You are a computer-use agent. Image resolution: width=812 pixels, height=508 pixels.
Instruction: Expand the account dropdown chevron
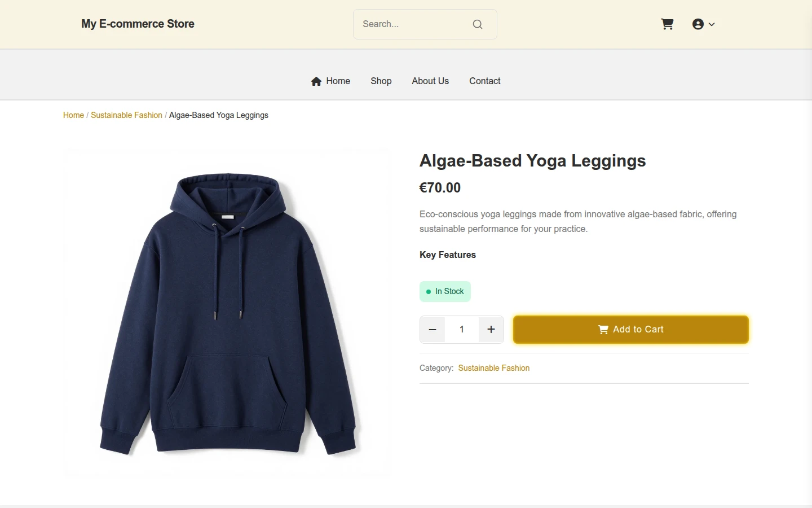point(712,24)
